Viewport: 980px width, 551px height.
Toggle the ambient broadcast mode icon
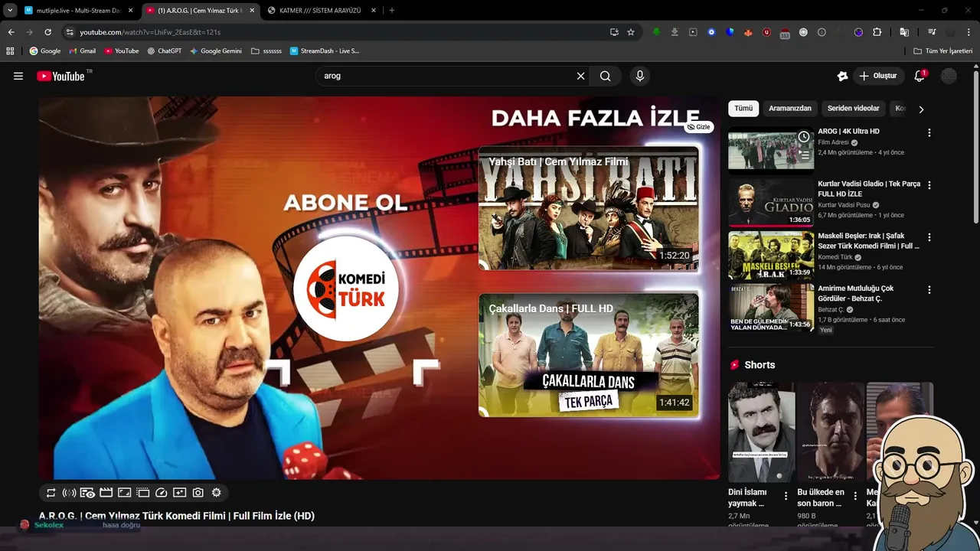point(70,492)
